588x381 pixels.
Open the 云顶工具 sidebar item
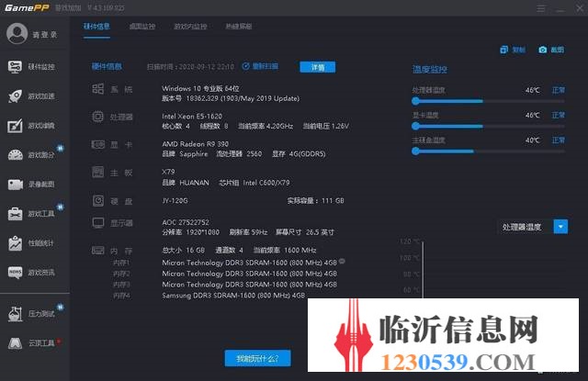pyautogui.click(x=32, y=342)
